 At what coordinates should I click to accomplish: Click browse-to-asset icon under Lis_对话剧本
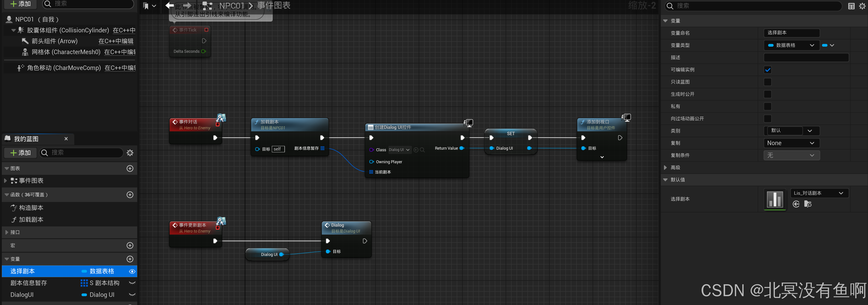(808, 204)
